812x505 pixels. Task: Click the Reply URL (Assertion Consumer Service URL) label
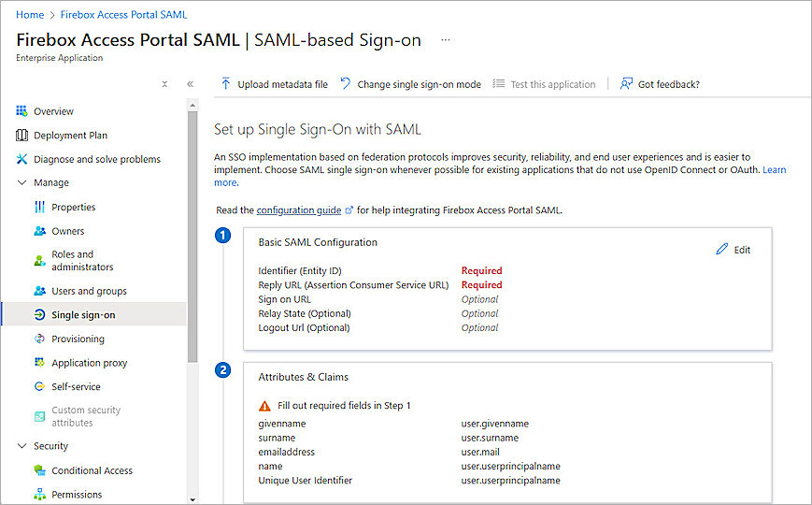tap(353, 284)
